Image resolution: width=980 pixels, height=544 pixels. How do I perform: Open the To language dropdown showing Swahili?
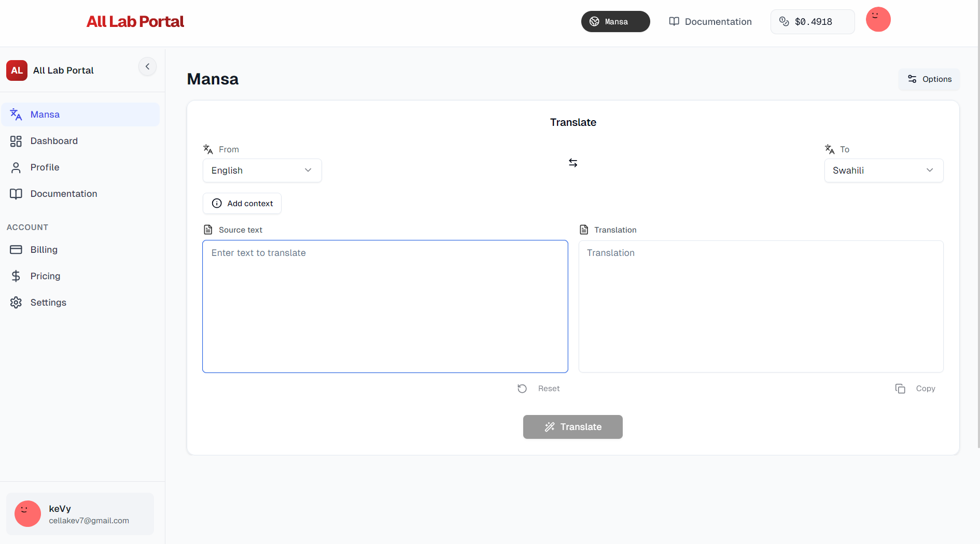[884, 170]
